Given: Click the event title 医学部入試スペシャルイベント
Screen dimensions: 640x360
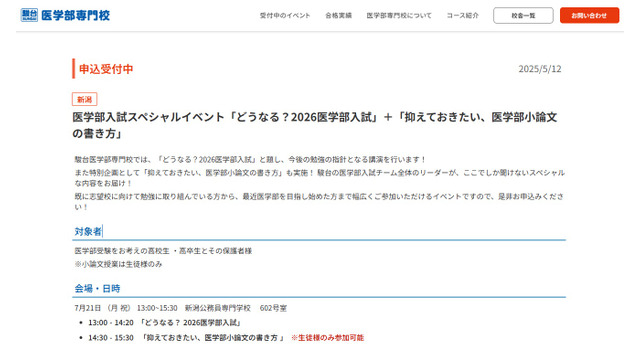Looking at the screenshot, I should [315, 125].
